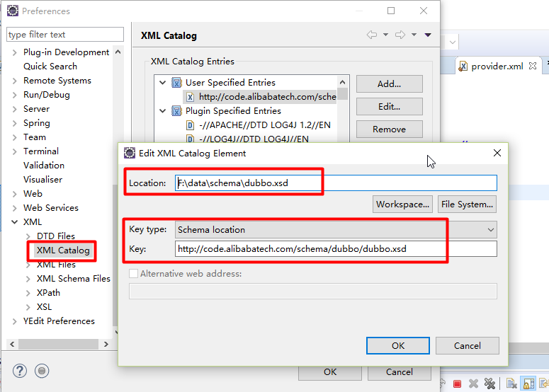Select Server in preferences tree
Image resolution: width=549 pixels, height=392 pixels.
click(x=36, y=109)
